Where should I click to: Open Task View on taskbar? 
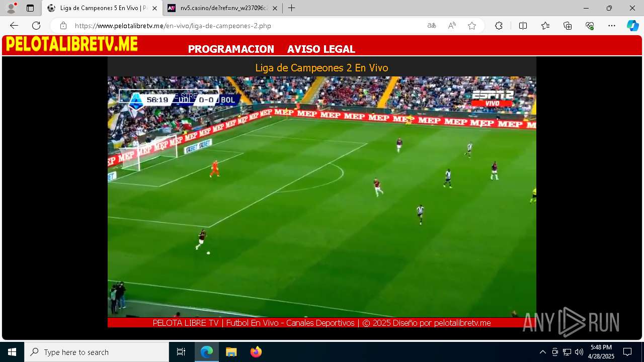coord(181,352)
